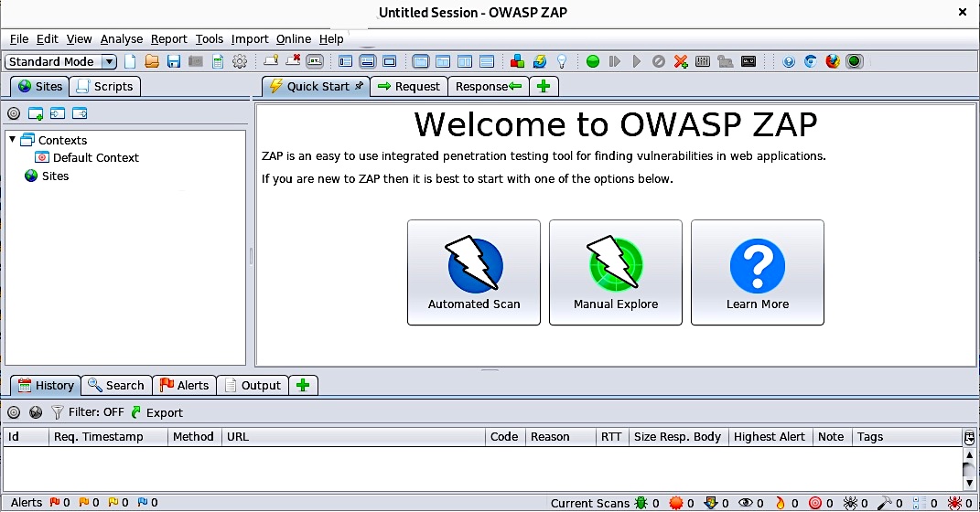This screenshot has height=512, width=980.
Task: Open the Tools menu
Action: [209, 38]
